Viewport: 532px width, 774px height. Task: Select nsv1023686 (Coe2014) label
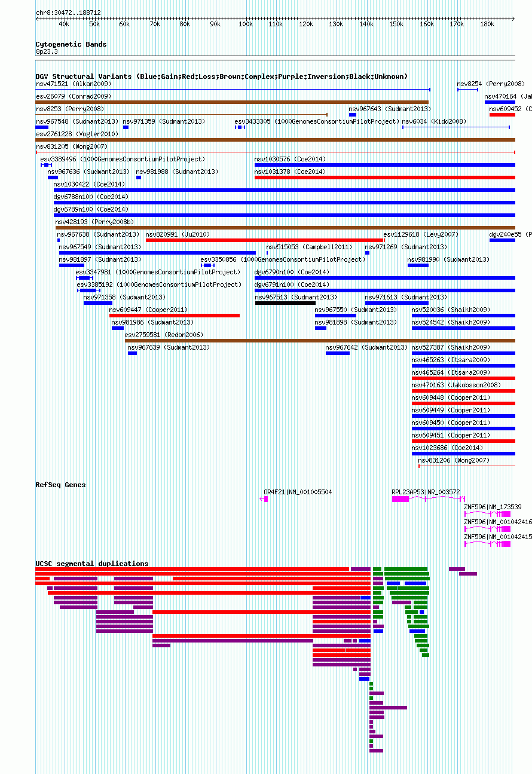(x=448, y=448)
